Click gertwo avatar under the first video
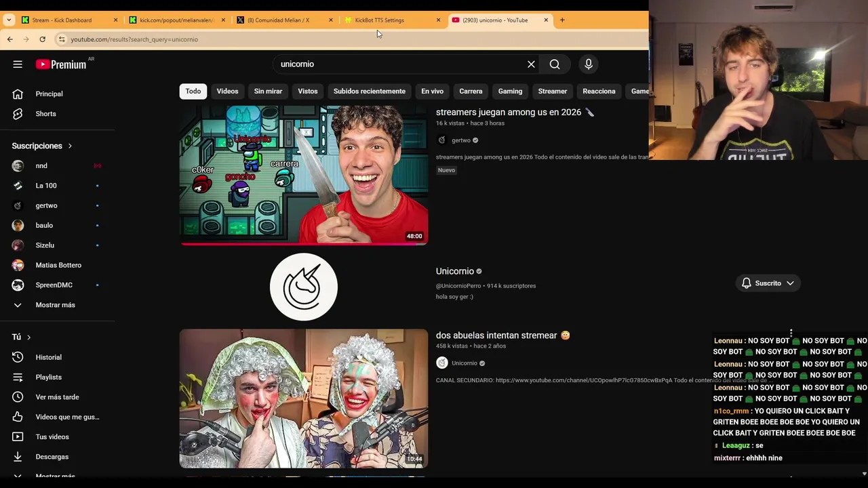 tap(442, 140)
